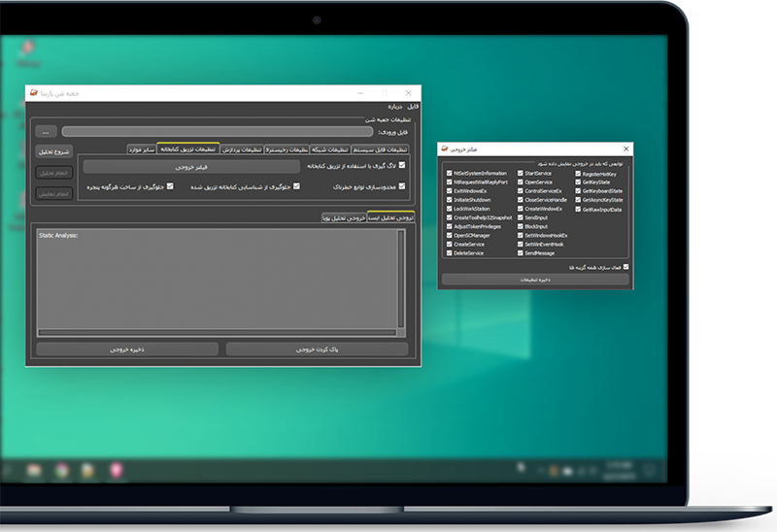Click the '...' browse button for the input file
The image size is (777, 532).
point(45,131)
